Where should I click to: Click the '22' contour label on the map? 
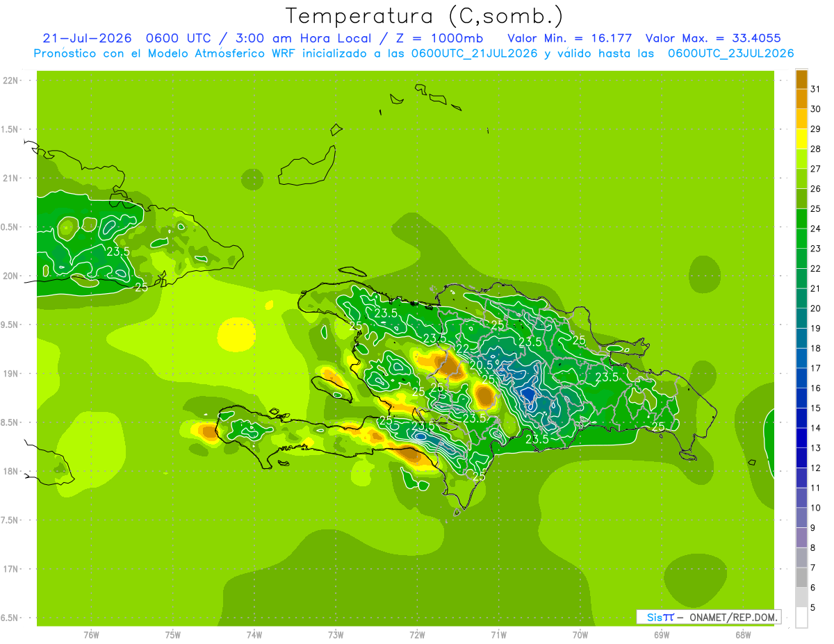click(461, 349)
